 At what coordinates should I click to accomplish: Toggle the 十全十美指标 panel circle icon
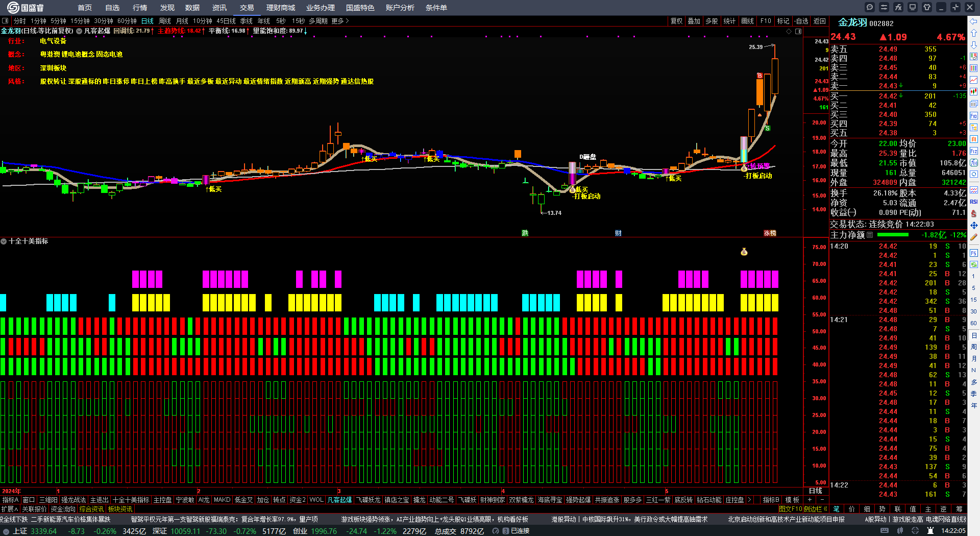click(x=4, y=241)
